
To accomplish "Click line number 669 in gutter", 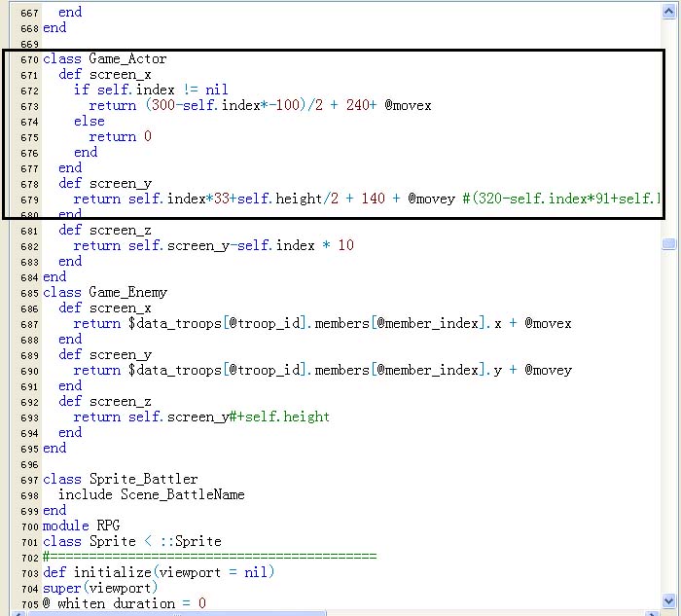I will pyautogui.click(x=29, y=44).
